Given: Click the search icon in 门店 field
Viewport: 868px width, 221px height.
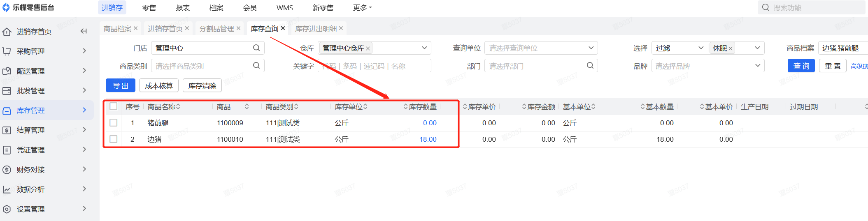Looking at the screenshot, I should coord(256,48).
